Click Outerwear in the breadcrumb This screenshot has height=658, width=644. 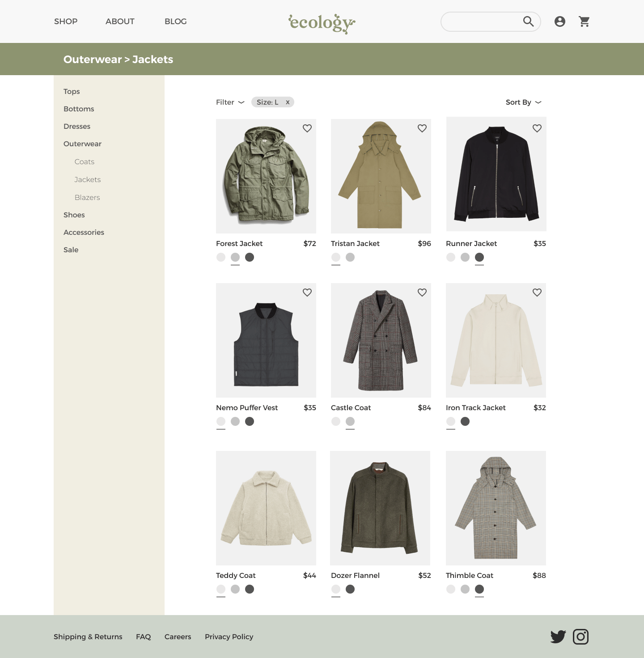click(x=93, y=59)
